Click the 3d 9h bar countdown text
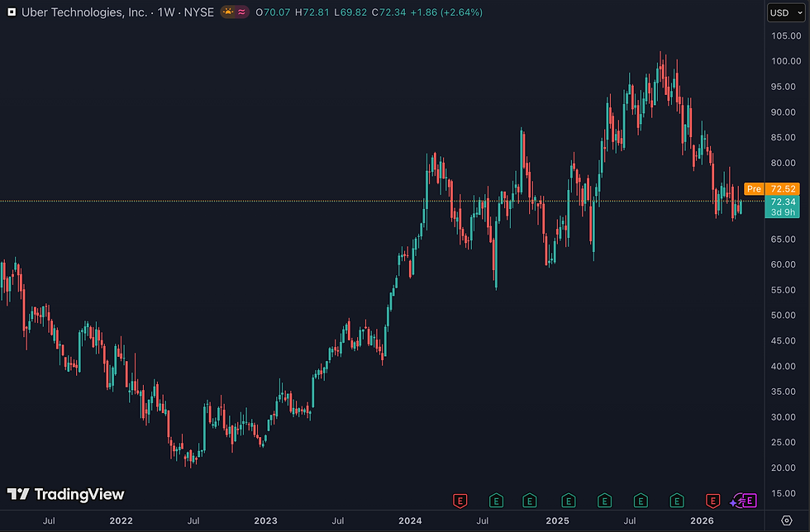810x532 pixels. pos(784,212)
